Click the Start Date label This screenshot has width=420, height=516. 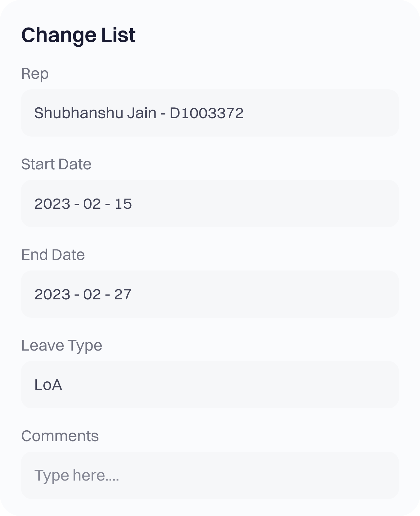click(56, 164)
